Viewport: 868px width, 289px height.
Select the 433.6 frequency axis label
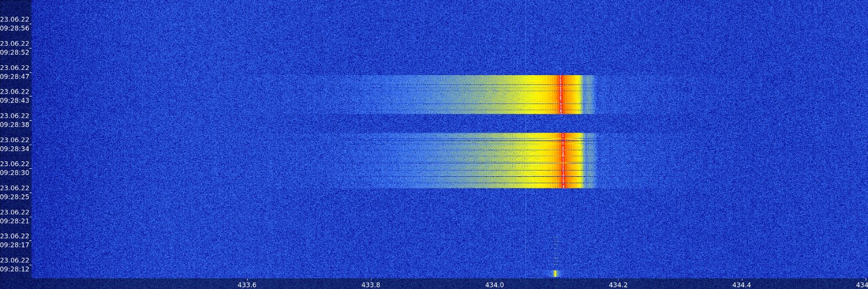pos(247,284)
